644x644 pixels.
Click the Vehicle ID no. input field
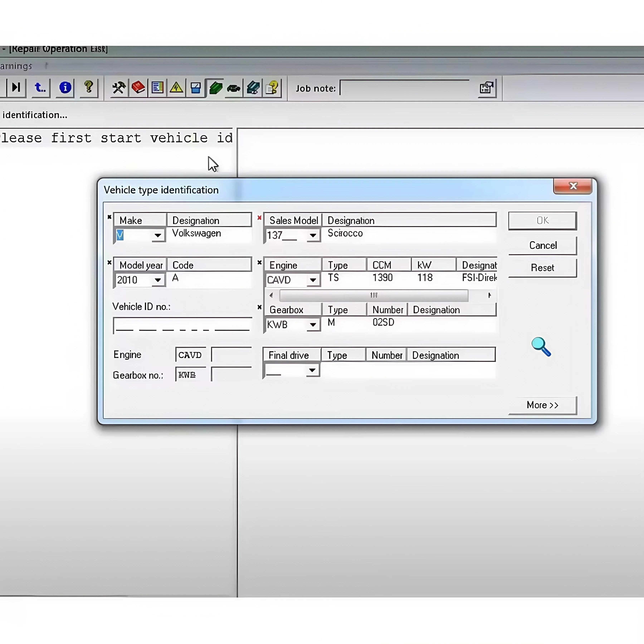pyautogui.click(x=183, y=326)
